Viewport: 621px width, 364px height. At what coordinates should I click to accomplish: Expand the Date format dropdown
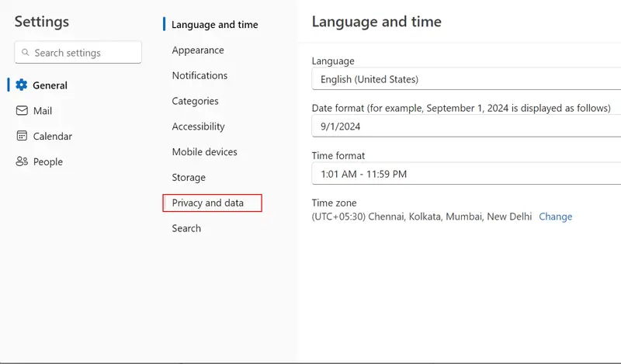pyautogui.click(x=466, y=127)
